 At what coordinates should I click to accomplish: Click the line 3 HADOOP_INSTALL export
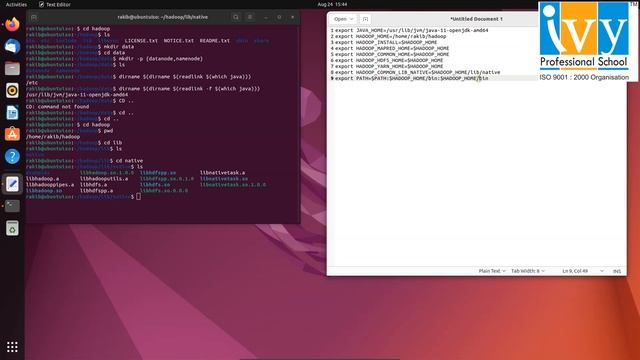click(386, 42)
